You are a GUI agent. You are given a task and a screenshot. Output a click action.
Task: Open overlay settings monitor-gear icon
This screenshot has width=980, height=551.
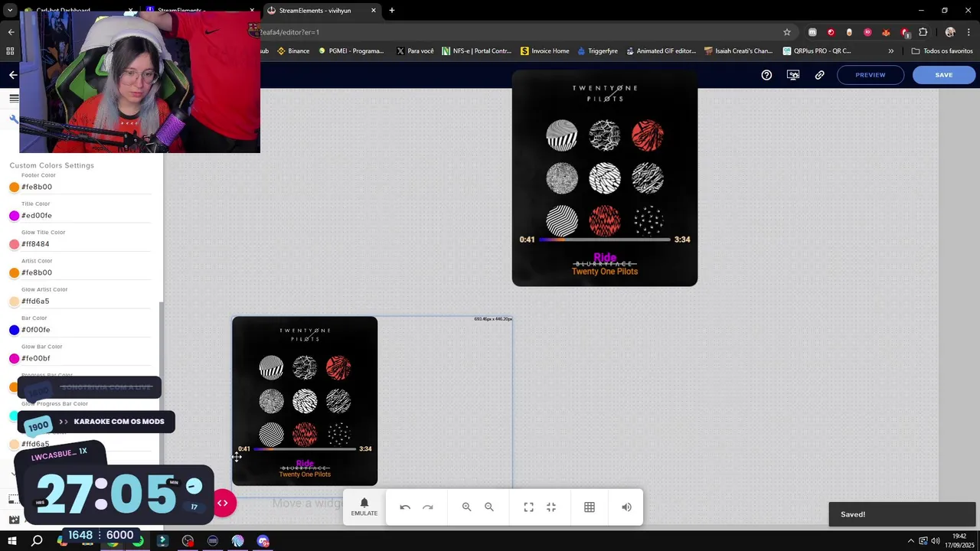(793, 75)
